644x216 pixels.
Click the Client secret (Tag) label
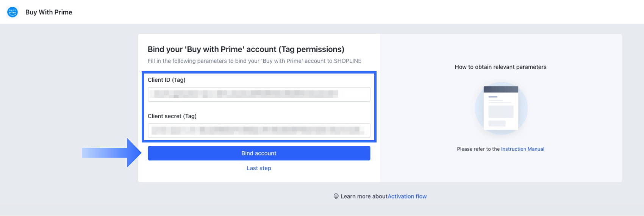(172, 116)
